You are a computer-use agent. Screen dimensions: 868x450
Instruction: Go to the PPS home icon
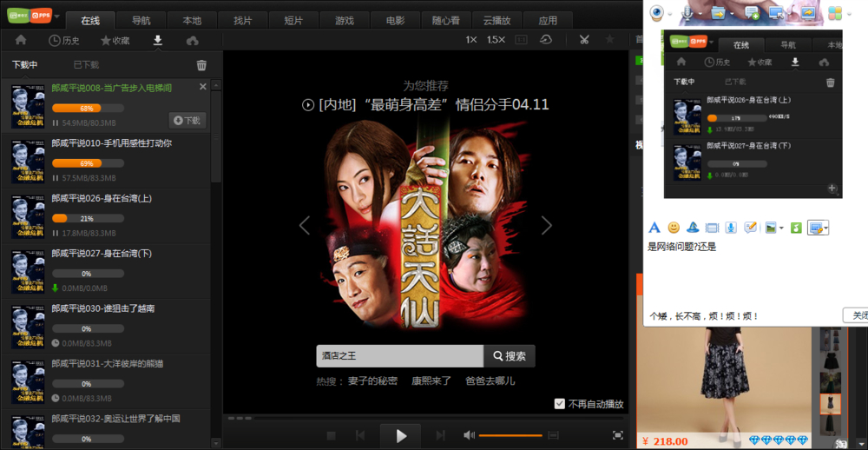[21, 40]
